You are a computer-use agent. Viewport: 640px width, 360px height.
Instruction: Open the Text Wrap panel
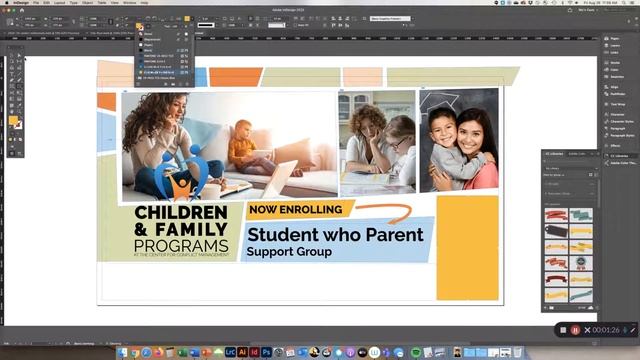tap(617, 104)
